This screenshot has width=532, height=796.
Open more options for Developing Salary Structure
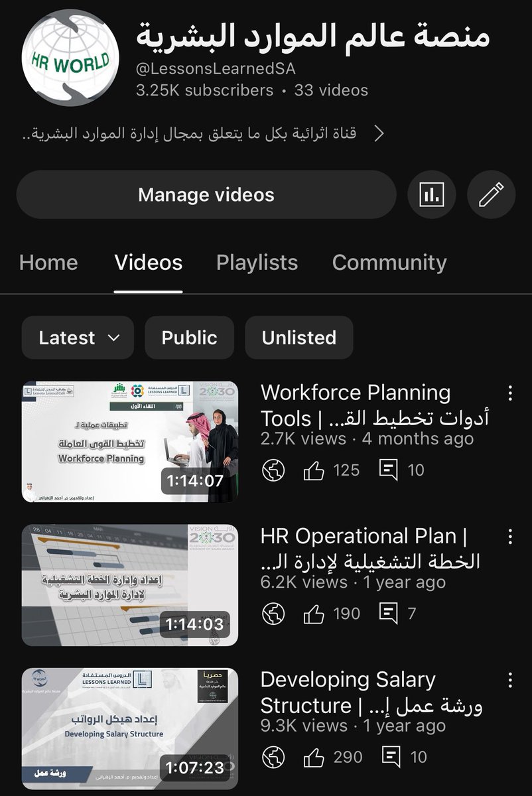pyautogui.click(x=510, y=679)
